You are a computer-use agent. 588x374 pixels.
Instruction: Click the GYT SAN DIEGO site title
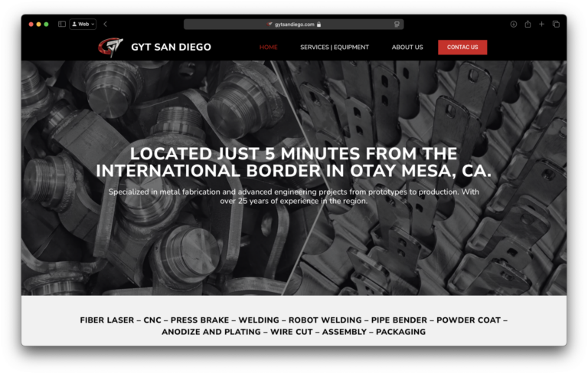coord(171,48)
